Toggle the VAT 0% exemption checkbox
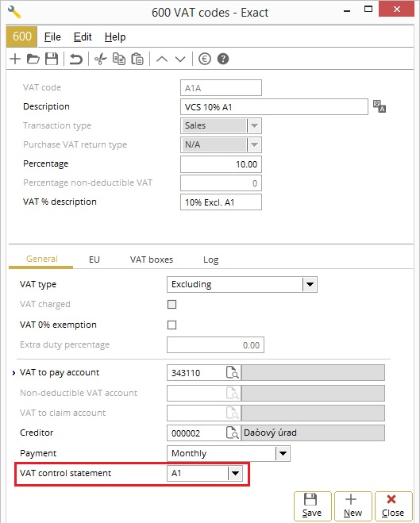420x523 pixels. (171, 325)
